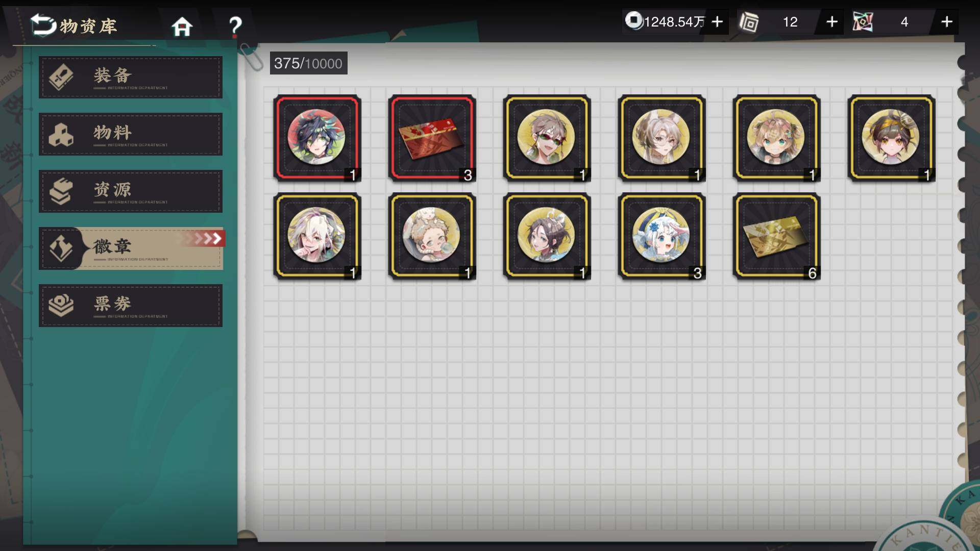Select the gold ticket card item

point(776,236)
